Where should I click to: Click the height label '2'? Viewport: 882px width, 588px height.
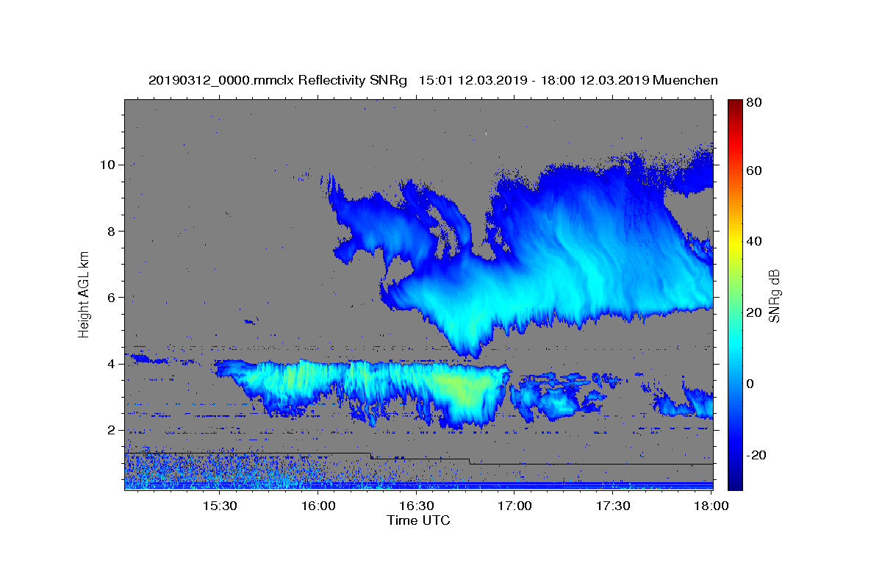112,430
